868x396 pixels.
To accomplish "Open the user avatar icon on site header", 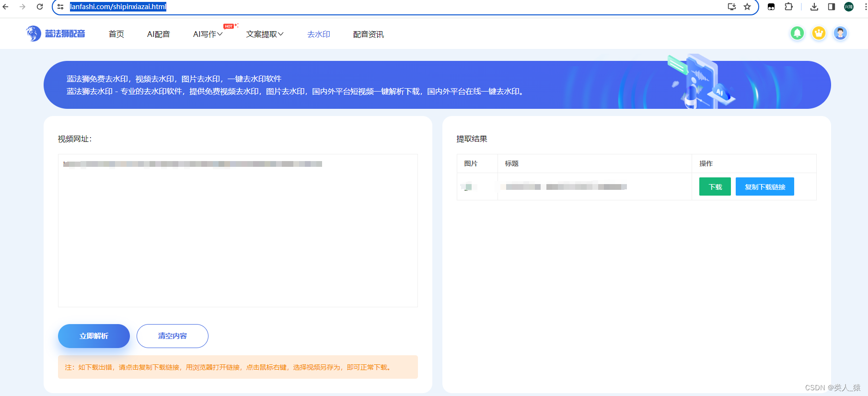I will 840,33.
